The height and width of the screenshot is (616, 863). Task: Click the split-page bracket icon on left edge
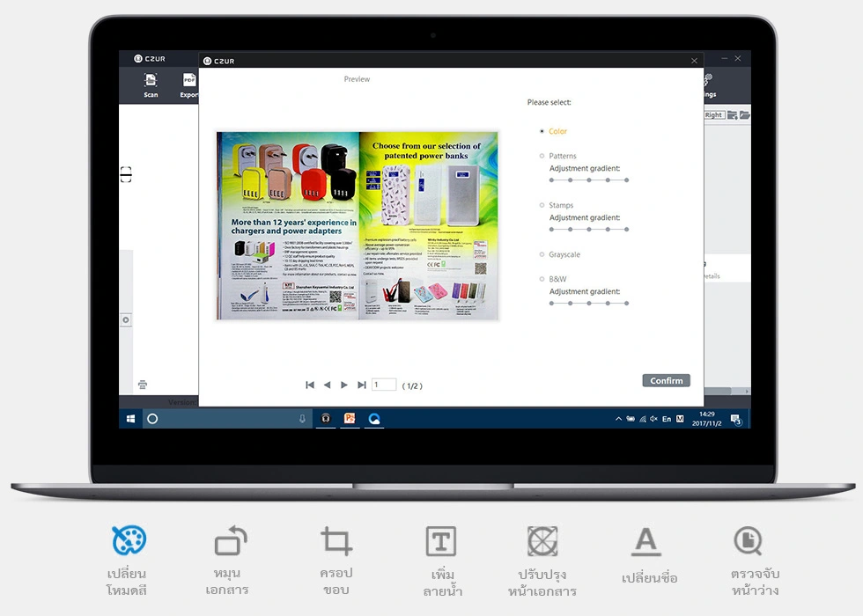pos(126,174)
